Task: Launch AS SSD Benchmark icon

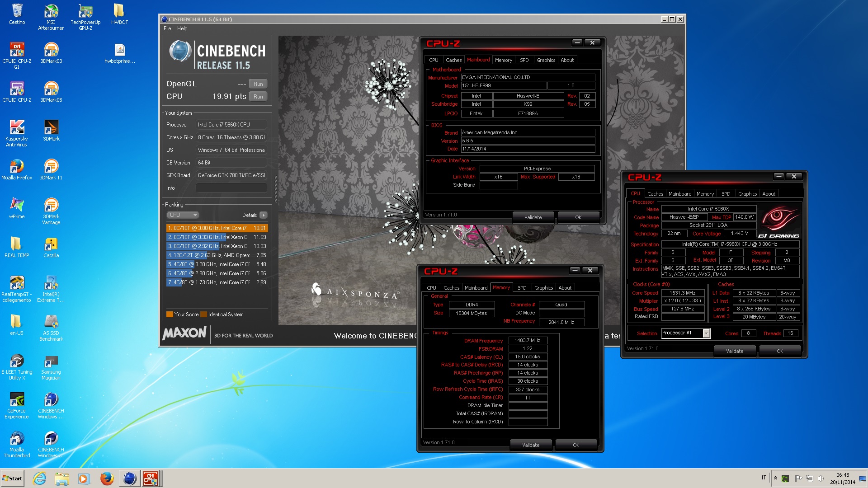Action: (51, 328)
